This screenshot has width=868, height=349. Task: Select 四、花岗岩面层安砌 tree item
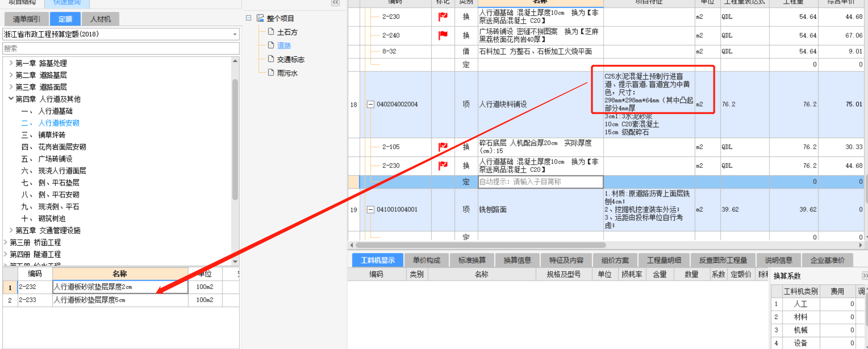(x=54, y=147)
